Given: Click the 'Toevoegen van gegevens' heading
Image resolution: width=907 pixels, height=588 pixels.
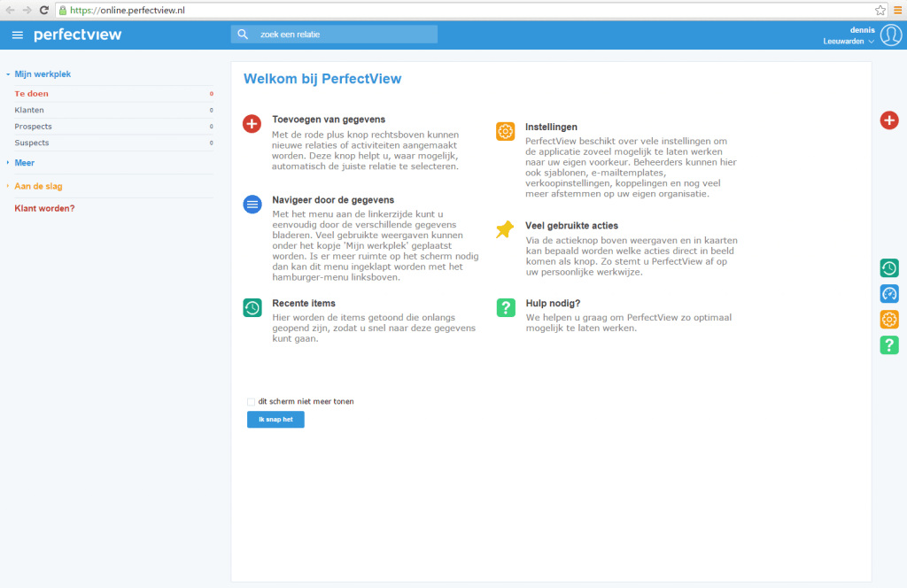Looking at the screenshot, I should (x=329, y=120).
